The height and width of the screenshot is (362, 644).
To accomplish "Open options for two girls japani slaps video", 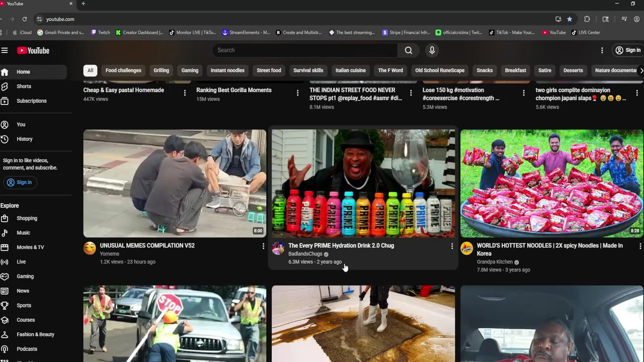I will [x=637, y=93].
